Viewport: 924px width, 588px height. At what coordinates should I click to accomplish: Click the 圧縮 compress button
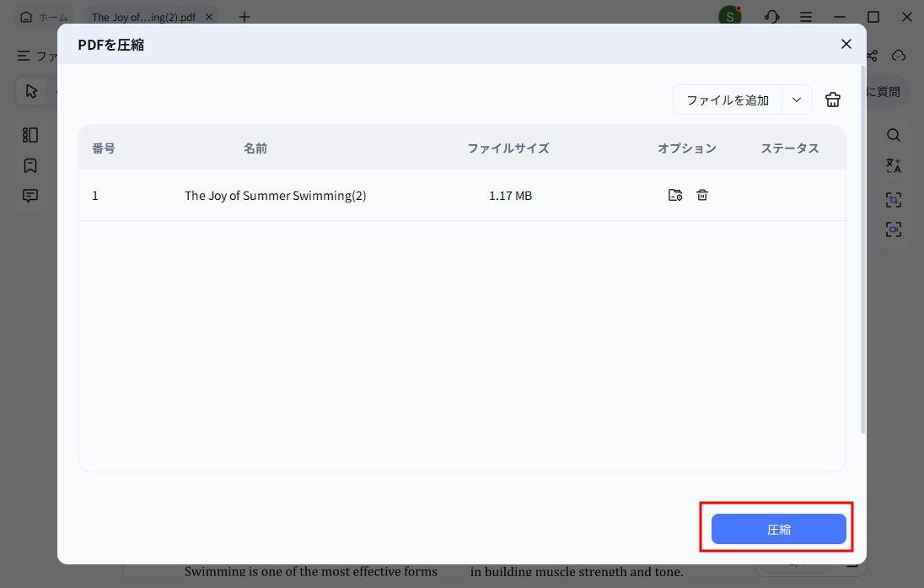(778, 529)
